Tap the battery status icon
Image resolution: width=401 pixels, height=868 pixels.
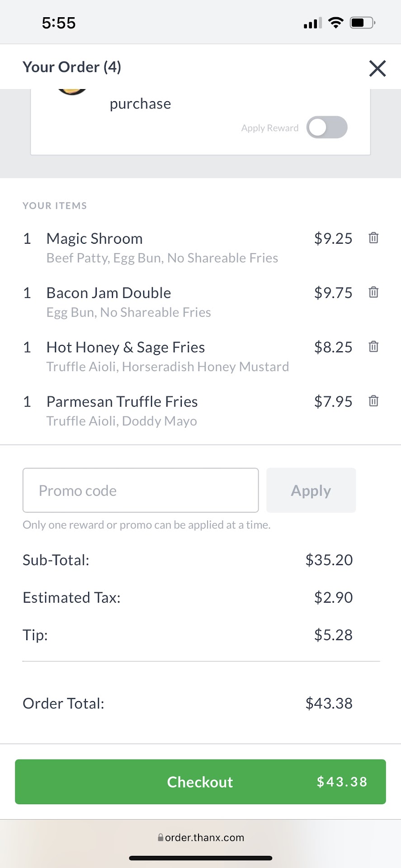362,23
